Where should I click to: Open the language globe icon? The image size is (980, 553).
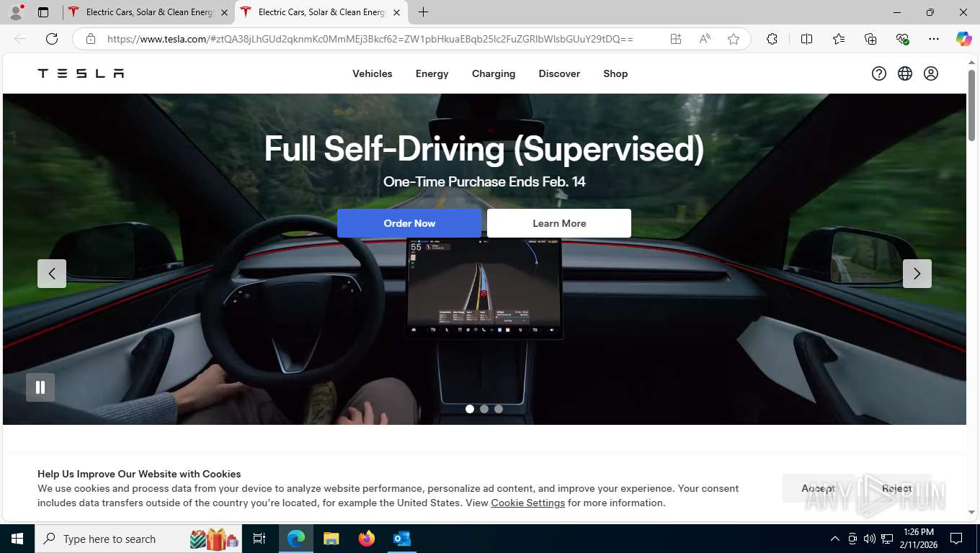[x=905, y=73]
